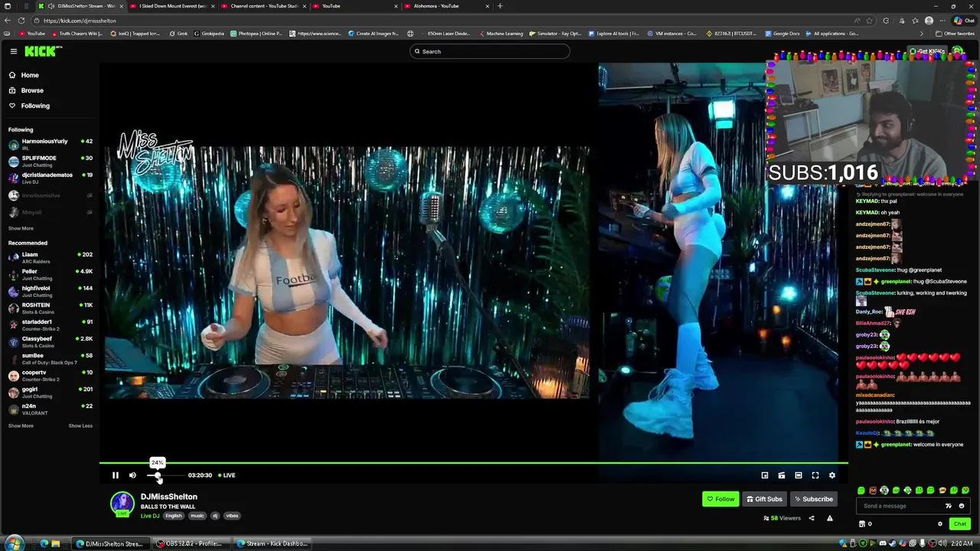980x551 pixels.
Task: Toggle theater mode in video player
Action: (x=799, y=475)
